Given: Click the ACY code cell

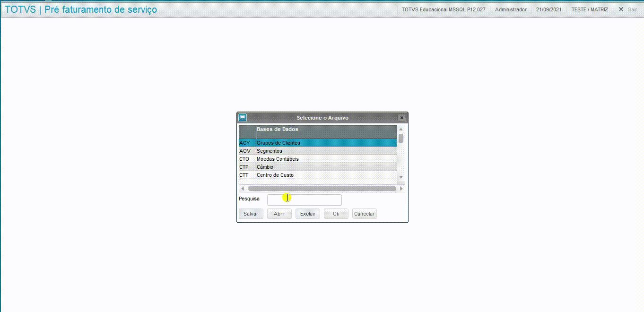Looking at the screenshot, I should [247, 143].
